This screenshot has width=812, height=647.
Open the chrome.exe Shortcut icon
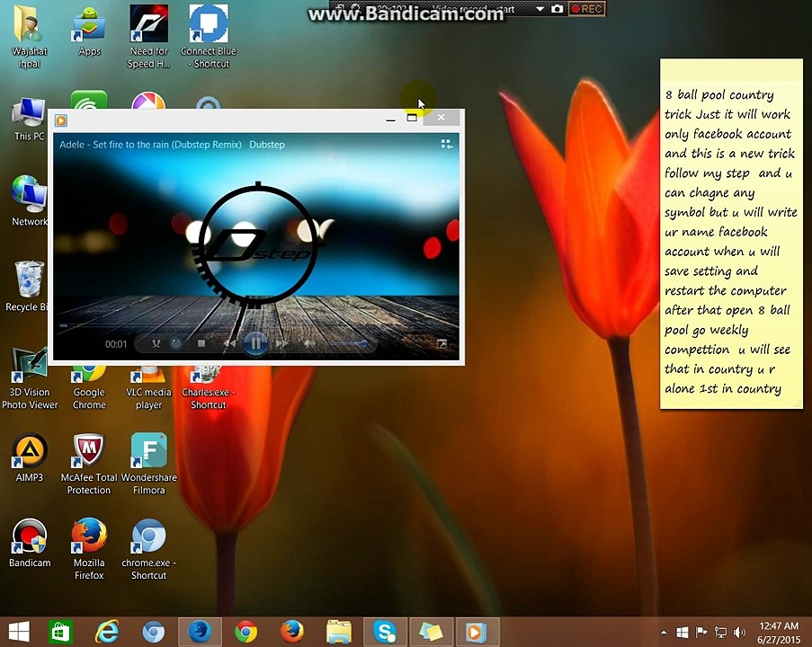[148, 550]
